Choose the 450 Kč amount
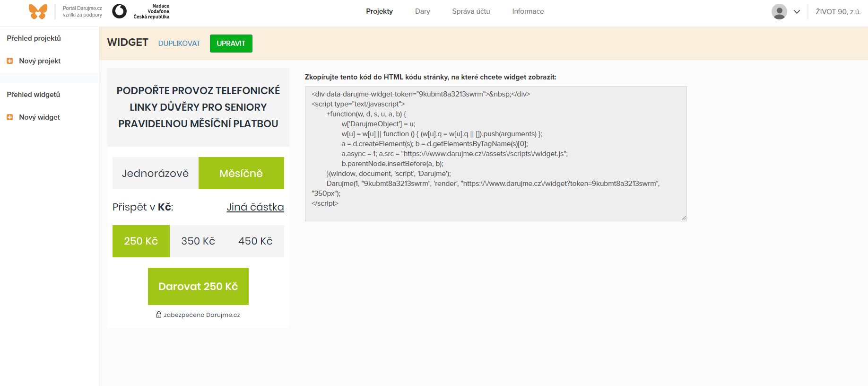Screen dimensions: 868x386 (255, 241)
